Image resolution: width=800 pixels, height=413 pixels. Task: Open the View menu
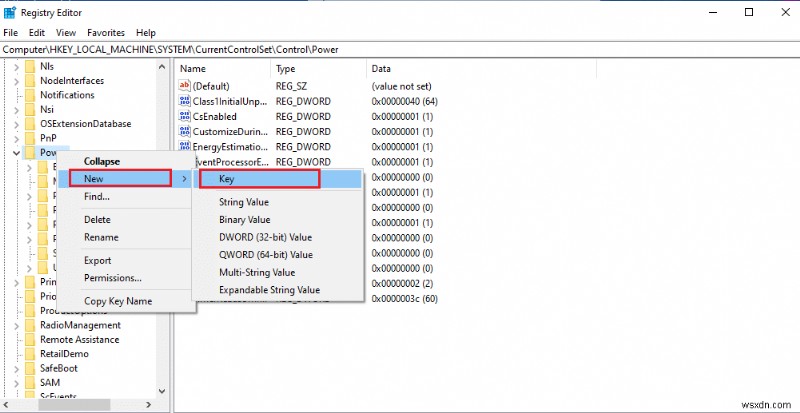pos(66,33)
